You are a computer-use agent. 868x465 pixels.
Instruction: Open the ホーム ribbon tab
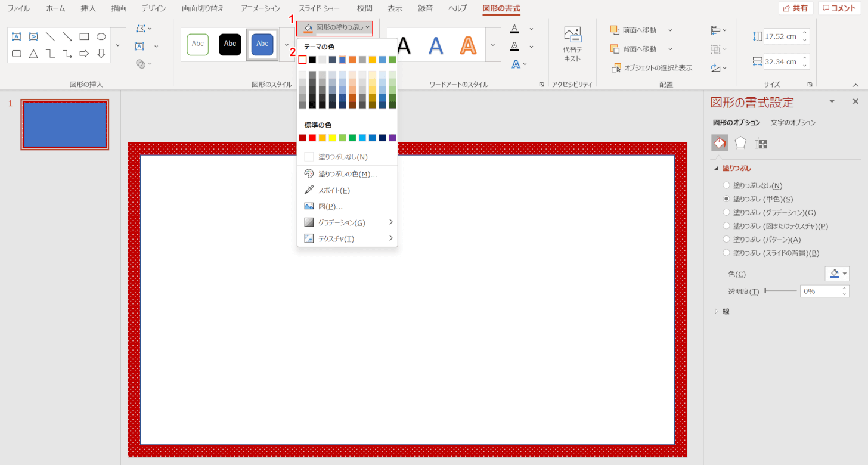tap(55, 8)
